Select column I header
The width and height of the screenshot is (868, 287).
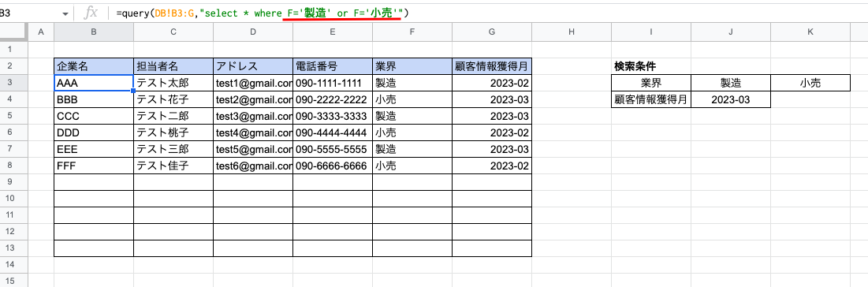pos(651,32)
